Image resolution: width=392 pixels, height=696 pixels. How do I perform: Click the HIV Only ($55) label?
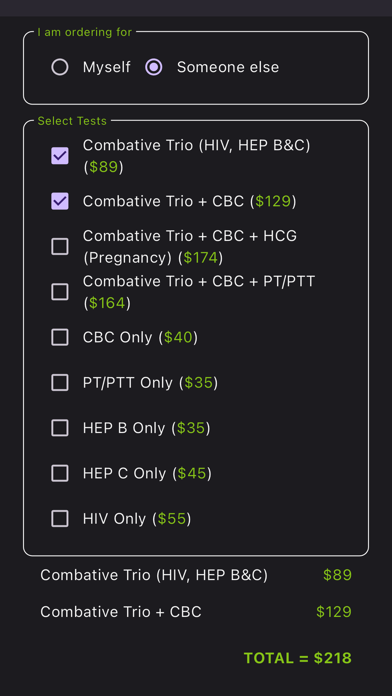137,519
